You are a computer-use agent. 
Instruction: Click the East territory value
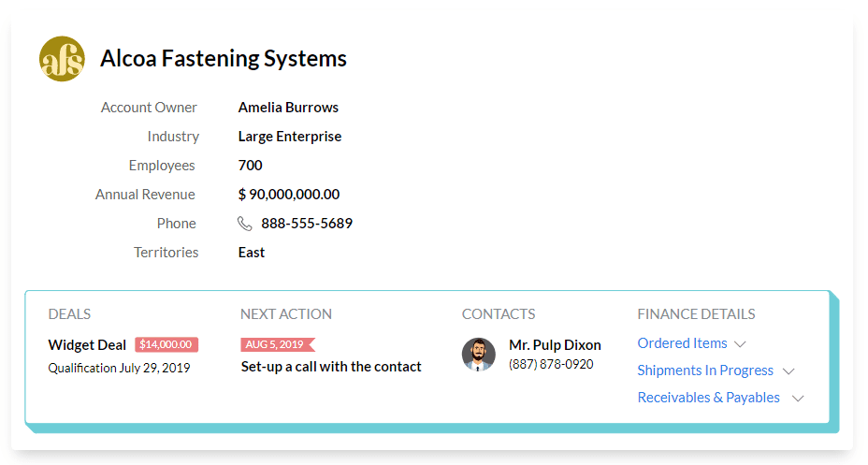[x=252, y=253]
